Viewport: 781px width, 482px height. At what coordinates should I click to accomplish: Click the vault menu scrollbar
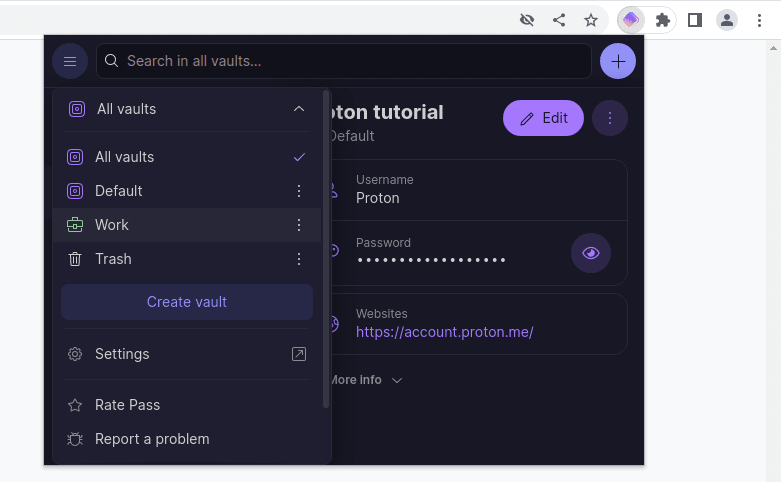(x=326, y=249)
